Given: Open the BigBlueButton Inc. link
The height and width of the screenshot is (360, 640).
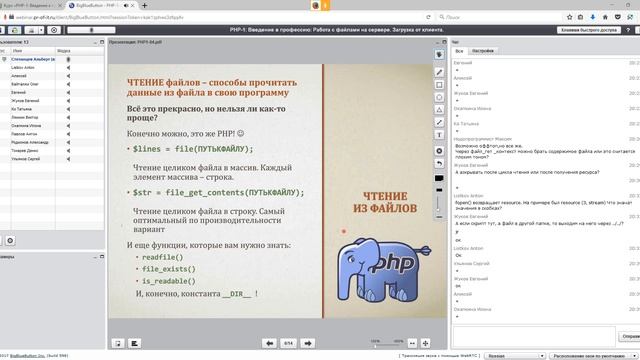Looking at the screenshot, I should pyautogui.click(x=27, y=356).
